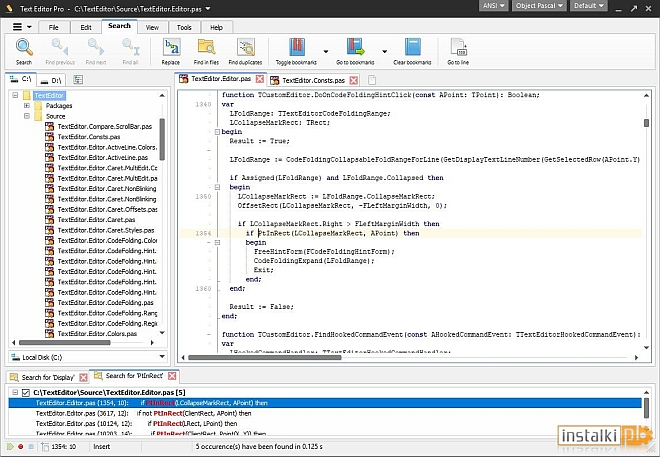660x457 pixels.
Task: Open the hamburger main menu
Action: pos(17,27)
